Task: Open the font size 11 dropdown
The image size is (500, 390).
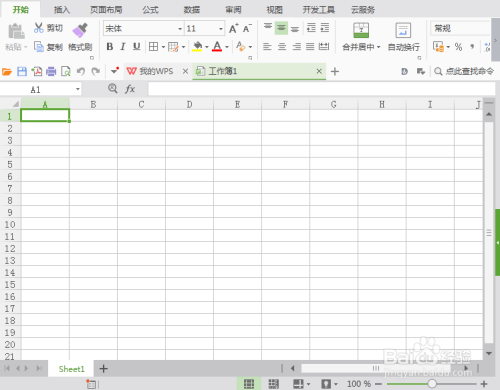Action: 221,29
